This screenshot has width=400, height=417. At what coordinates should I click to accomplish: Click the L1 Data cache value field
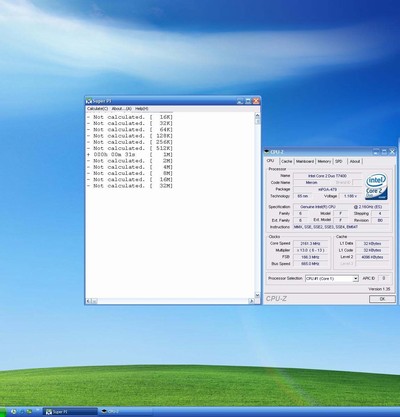coord(372,244)
